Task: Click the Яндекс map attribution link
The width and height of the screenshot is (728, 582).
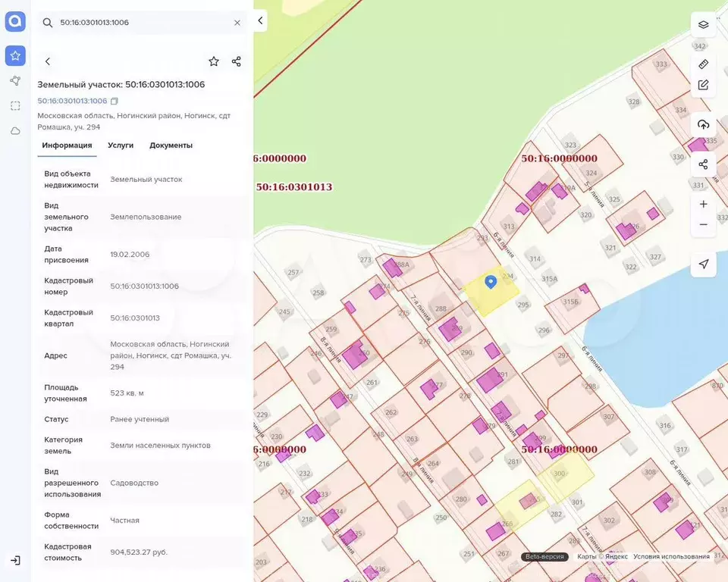Action: tap(616, 556)
